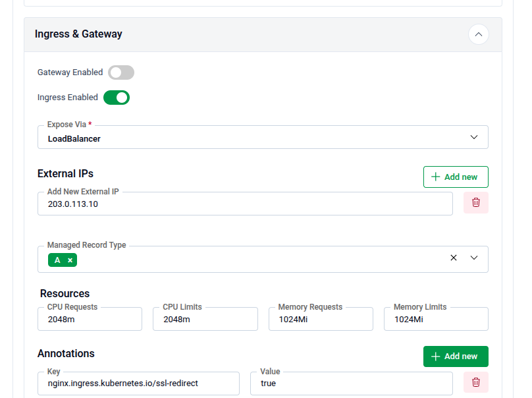Edit the CPU Limits field
This screenshot has width=532, height=398.
click(205, 320)
